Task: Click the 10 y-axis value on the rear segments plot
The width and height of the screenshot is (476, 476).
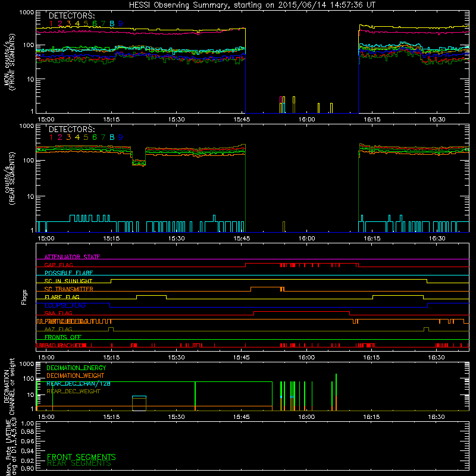Action: (x=30, y=196)
